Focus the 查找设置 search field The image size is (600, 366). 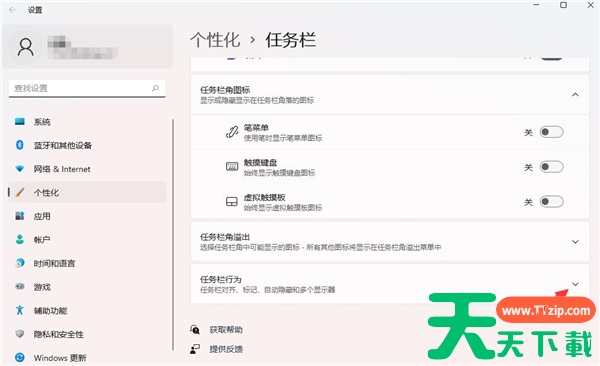pyautogui.click(x=87, y=88)
